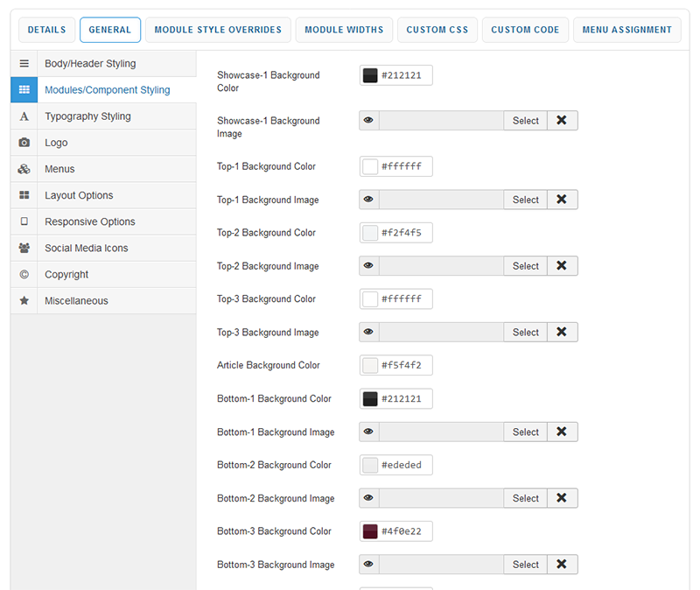Switch to the Custom CSS tab
The width and height of the screenshot is (700, 590).
[437, 30]
